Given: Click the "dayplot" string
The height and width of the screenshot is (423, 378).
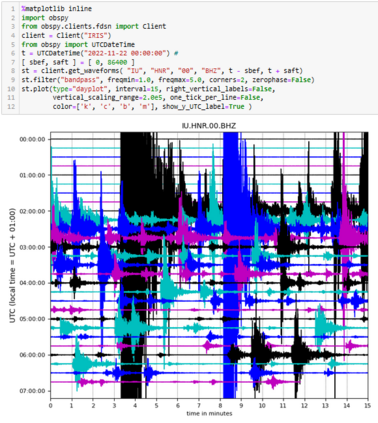Looking at the screenshot, I should point(92,89).
